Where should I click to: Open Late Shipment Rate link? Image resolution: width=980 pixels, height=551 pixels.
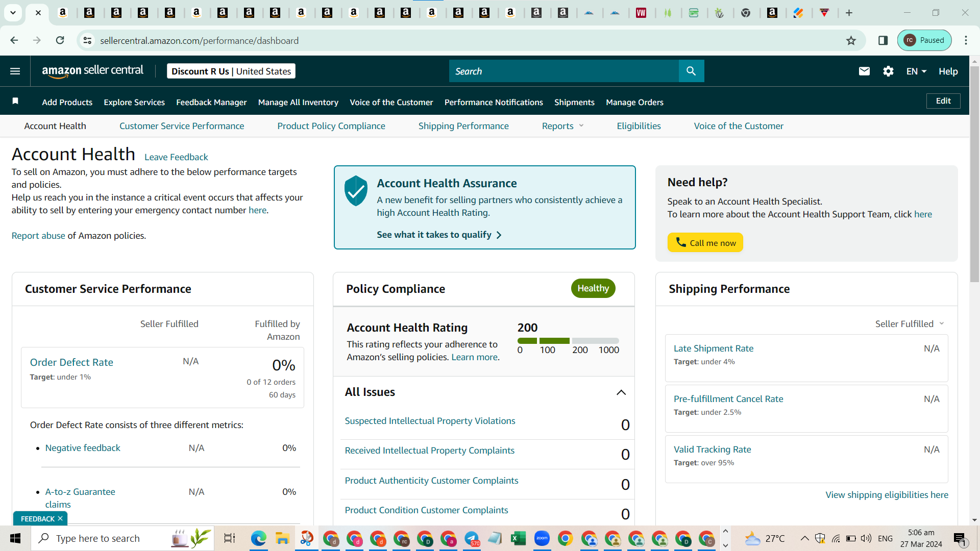[x=713, y=348]
